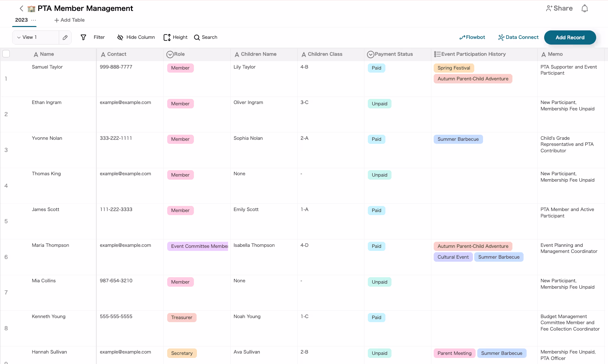Click the Samuel Taylor name cell

[47, 67]
